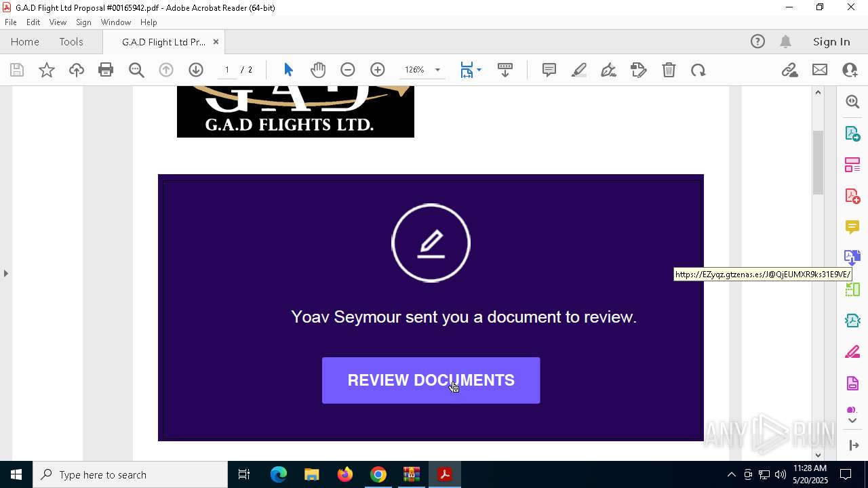This screenshot has height=488, width=868.
Task: Open the File menu
Action: [x=11, y=22]
